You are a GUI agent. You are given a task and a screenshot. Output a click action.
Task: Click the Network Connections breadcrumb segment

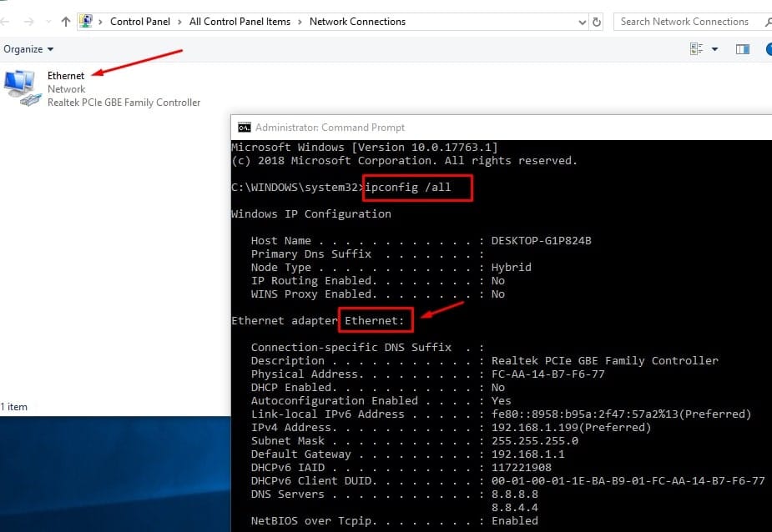(357, 22)
